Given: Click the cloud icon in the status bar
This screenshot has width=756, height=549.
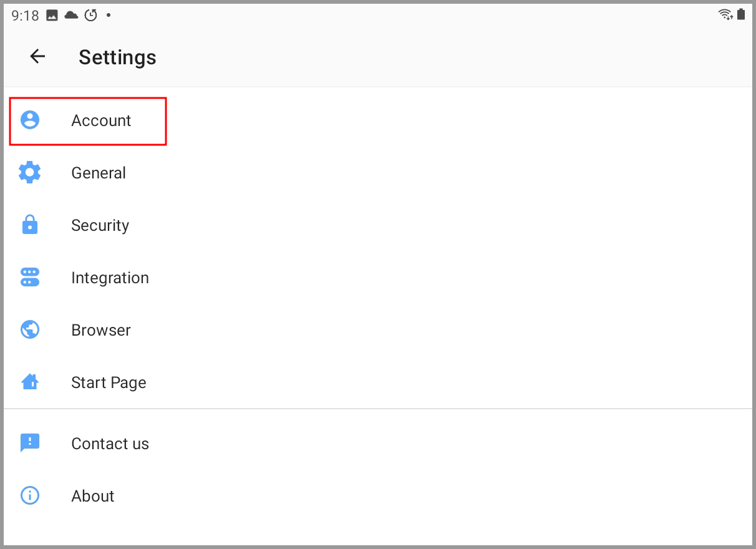Looking at the screenshot, I should point(71,14).
